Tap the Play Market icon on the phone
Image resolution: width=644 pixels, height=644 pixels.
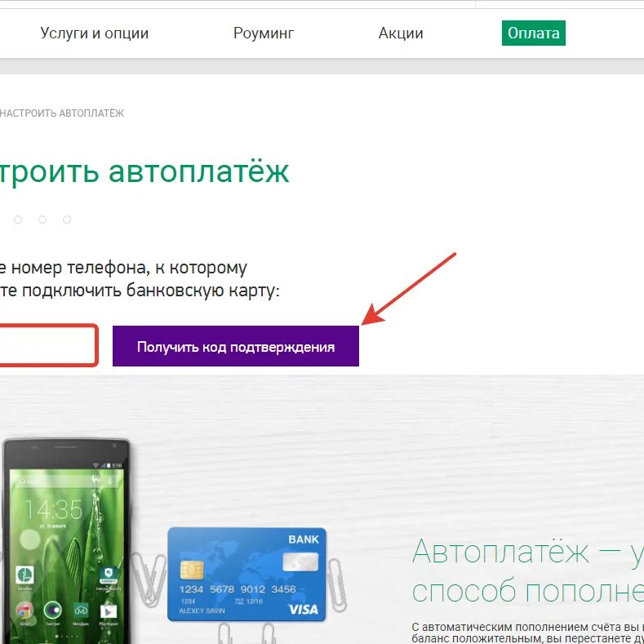(x=109, y=611)
